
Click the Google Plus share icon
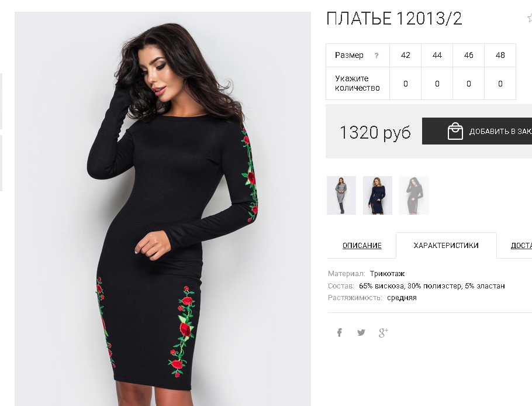point(384,332)
